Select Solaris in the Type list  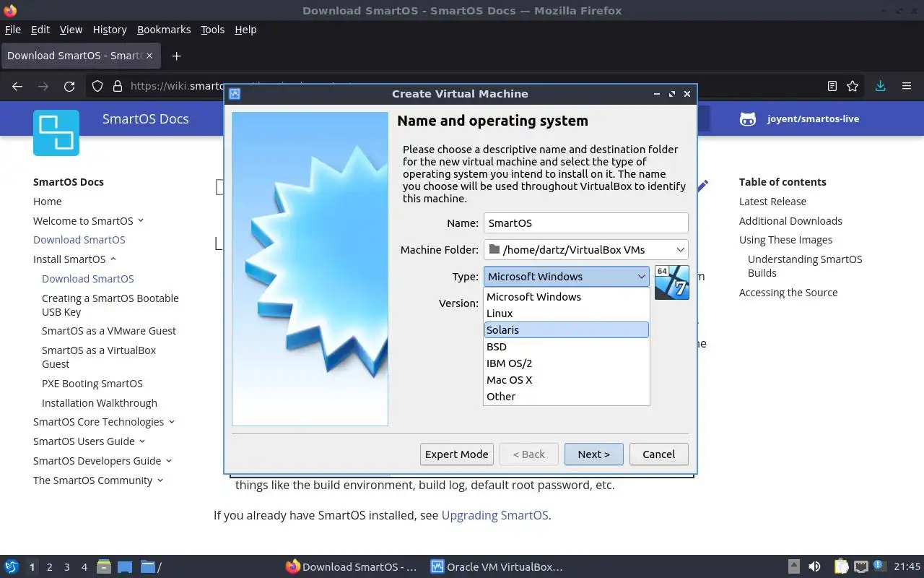click(567, 330)
